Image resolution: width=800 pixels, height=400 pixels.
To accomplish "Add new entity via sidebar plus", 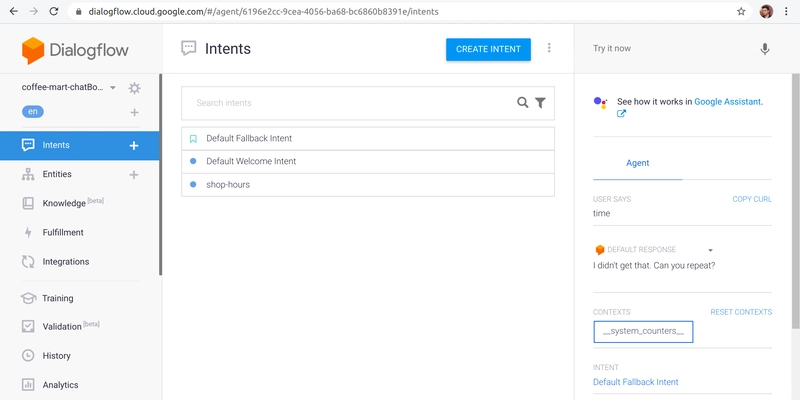I will (x=134, y=175).
